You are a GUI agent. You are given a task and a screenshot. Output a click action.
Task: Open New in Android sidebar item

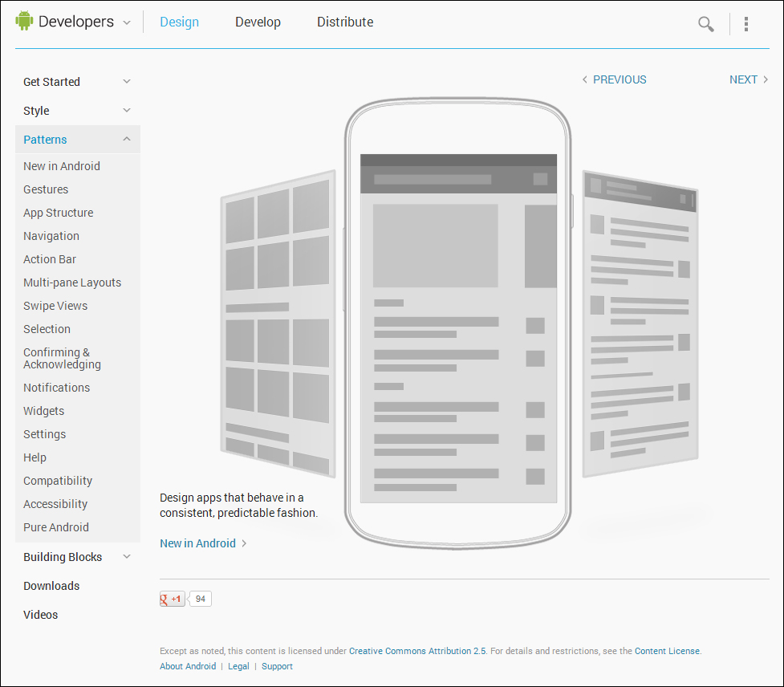coord(62,166)
